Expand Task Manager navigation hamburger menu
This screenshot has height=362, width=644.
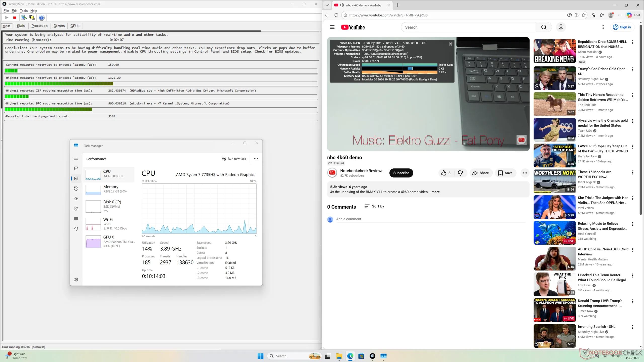76,158
